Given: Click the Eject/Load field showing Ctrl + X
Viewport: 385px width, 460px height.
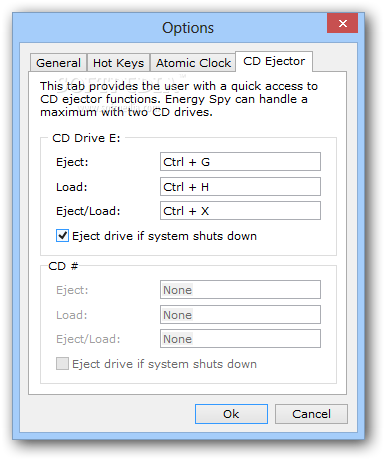Looking at the screenshot, I should click(x=240, y=211).
